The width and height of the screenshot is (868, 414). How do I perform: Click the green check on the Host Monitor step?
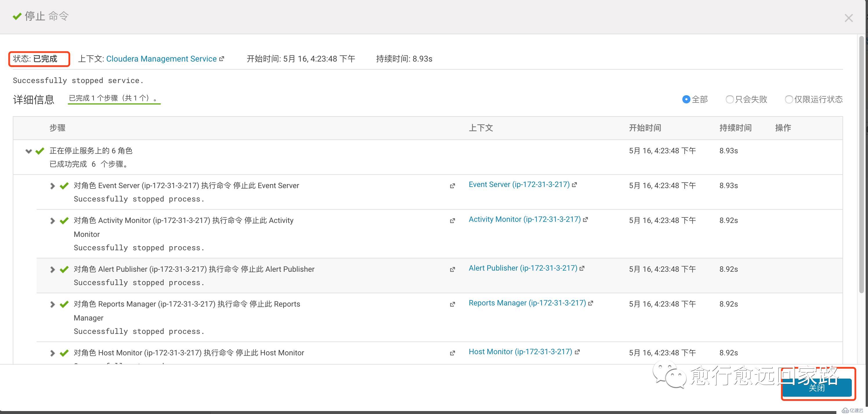pyautogui.click(x=64, y=353)
